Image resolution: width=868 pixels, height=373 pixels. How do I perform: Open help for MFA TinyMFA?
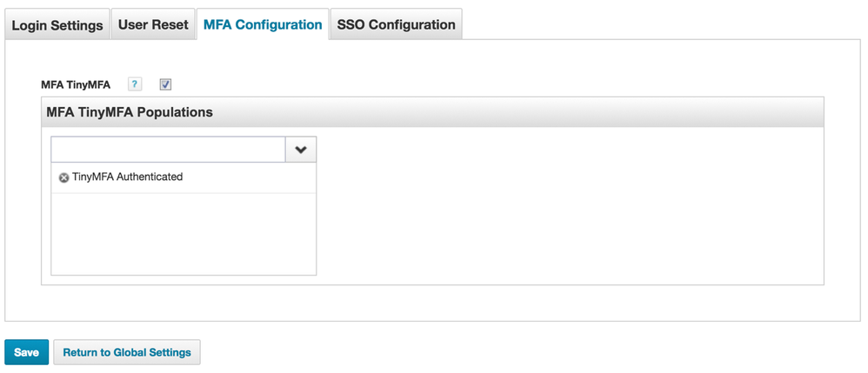135,84
